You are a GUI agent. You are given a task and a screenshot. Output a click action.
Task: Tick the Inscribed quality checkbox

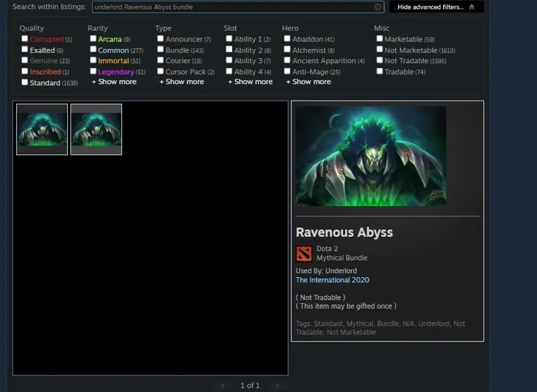tap(25, 71)
